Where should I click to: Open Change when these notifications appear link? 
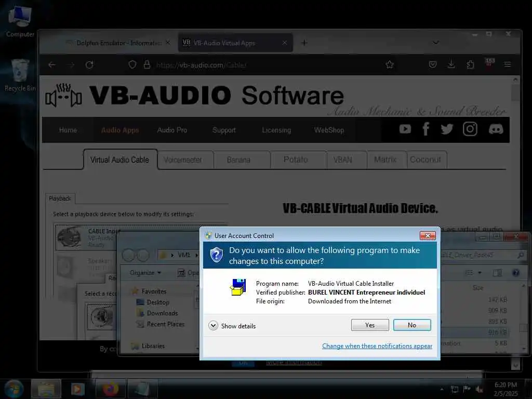[377, 345]
